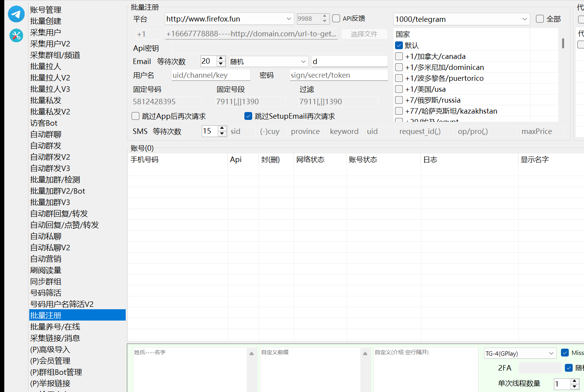
Task: Click the 姓氏----名字 text box scrollbar arrow
Action: click(252, 353)
